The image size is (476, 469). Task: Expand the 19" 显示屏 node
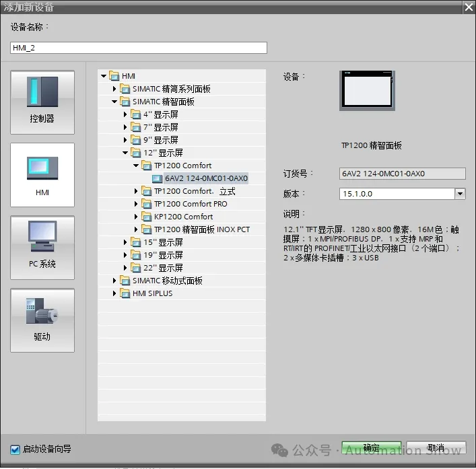tap(125, 255)
